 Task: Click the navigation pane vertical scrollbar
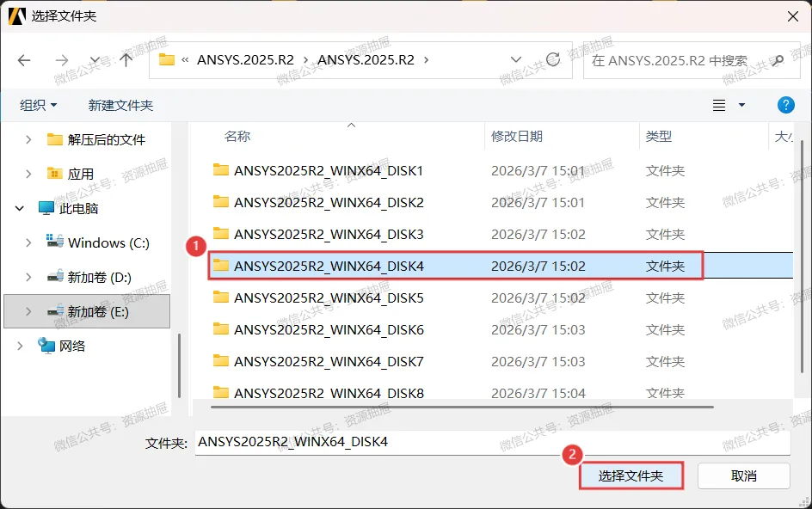[x=179, y=365]
